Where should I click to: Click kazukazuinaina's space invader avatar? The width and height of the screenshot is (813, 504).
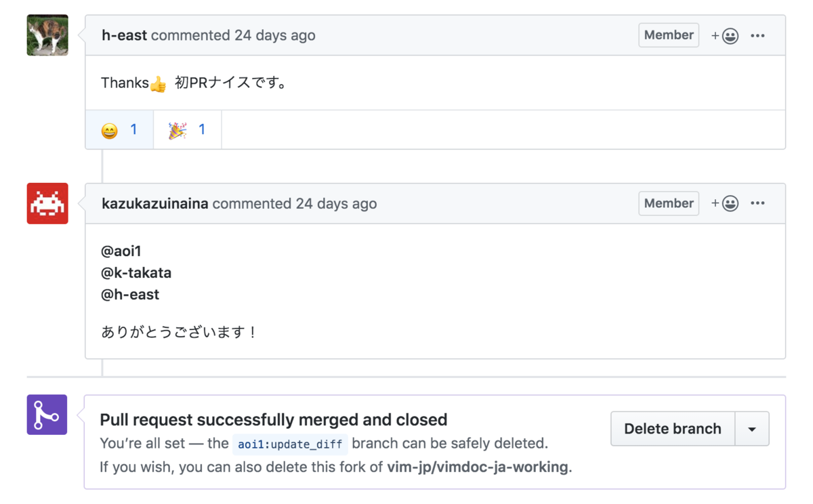47,203
